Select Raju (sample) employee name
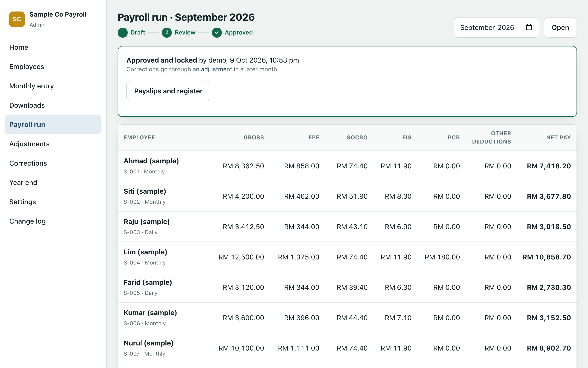The image size is (588, 368). 147,222
